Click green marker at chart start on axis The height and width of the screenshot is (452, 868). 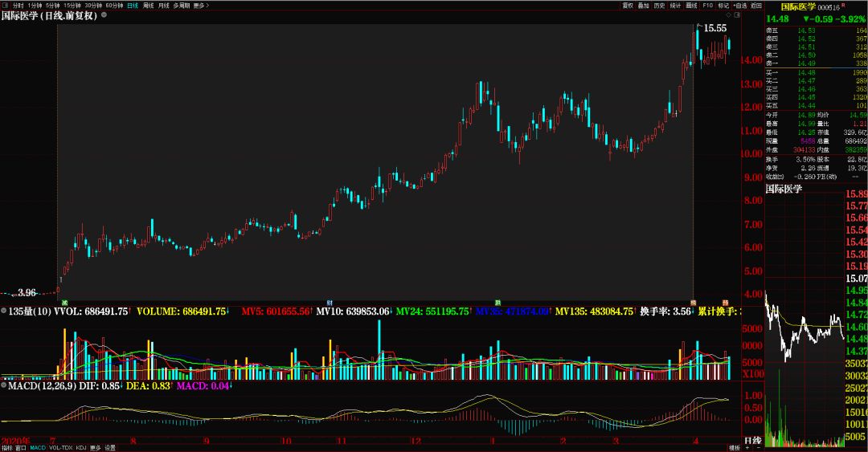tap(65, 303)
